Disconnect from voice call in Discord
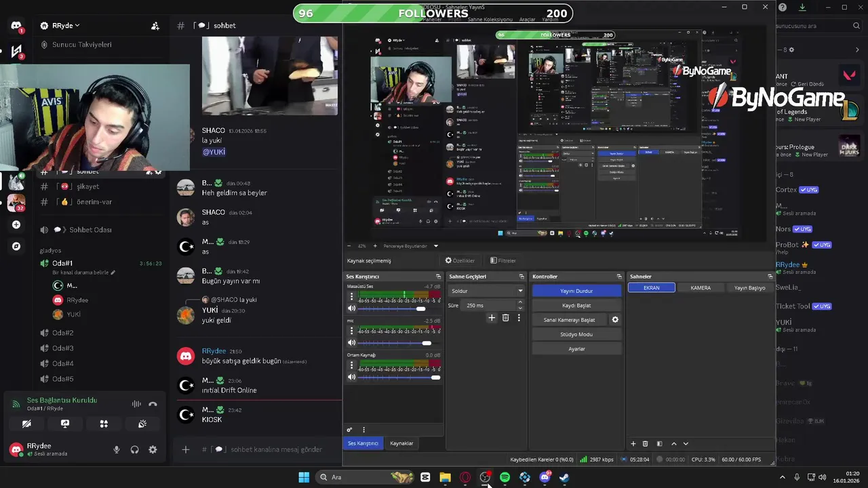 153,404
